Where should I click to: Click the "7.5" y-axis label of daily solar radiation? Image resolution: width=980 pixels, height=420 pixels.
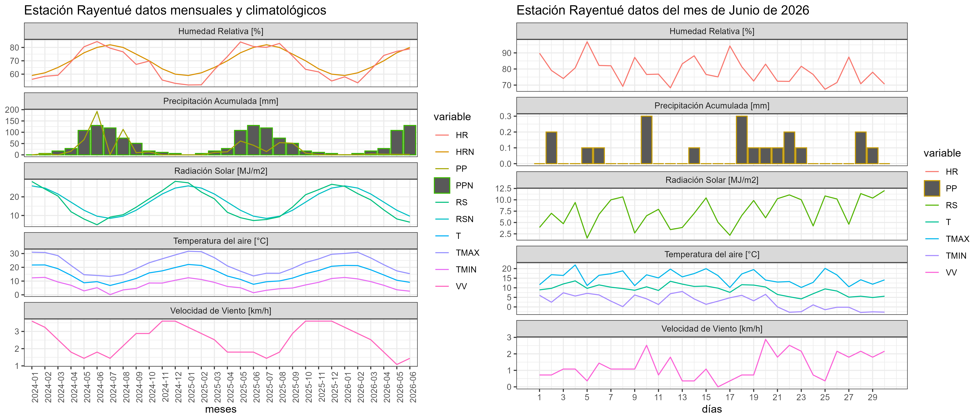click(506, 212)
